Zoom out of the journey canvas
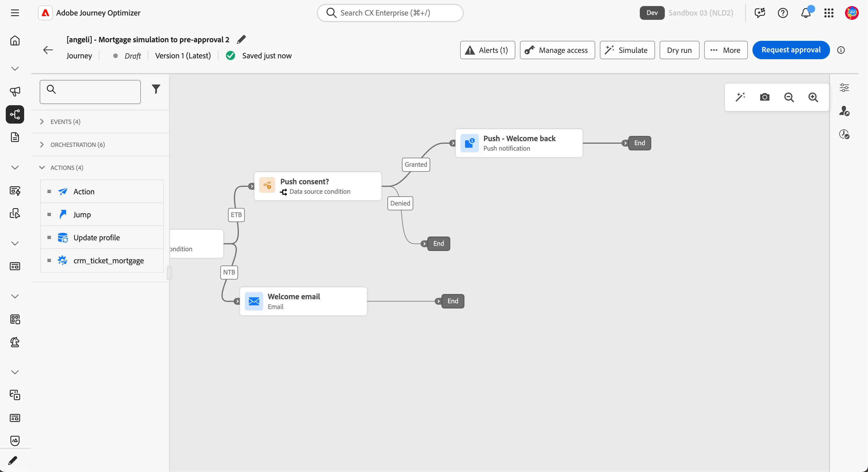Viewport: 868px width, 472px height. click(789, 97)
